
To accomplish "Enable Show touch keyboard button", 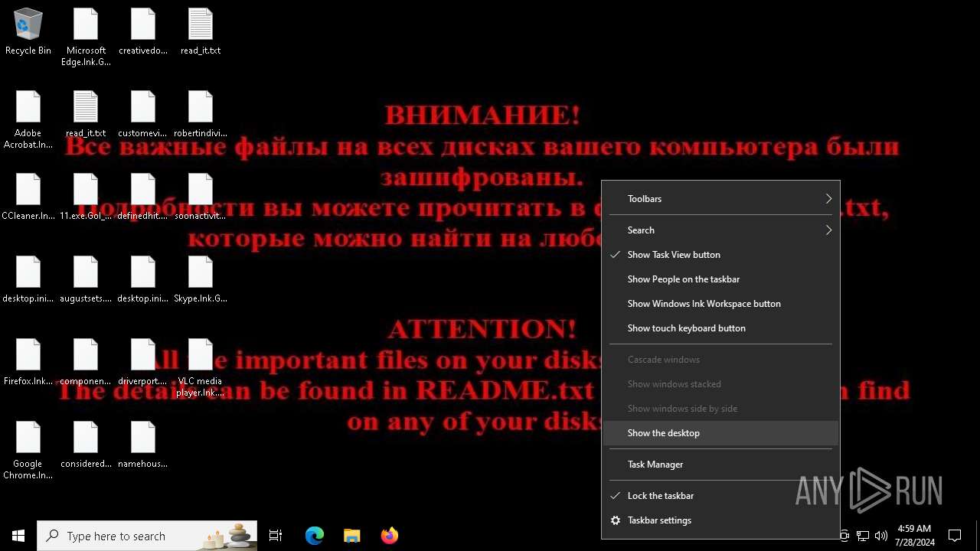I will 720,328.
